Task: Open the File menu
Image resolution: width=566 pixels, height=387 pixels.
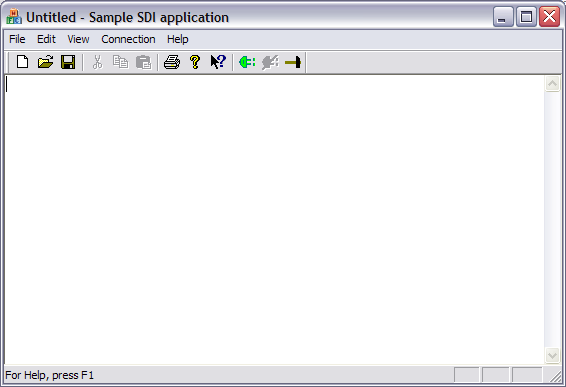Action: pyautogui.click(x=17, y=39)
